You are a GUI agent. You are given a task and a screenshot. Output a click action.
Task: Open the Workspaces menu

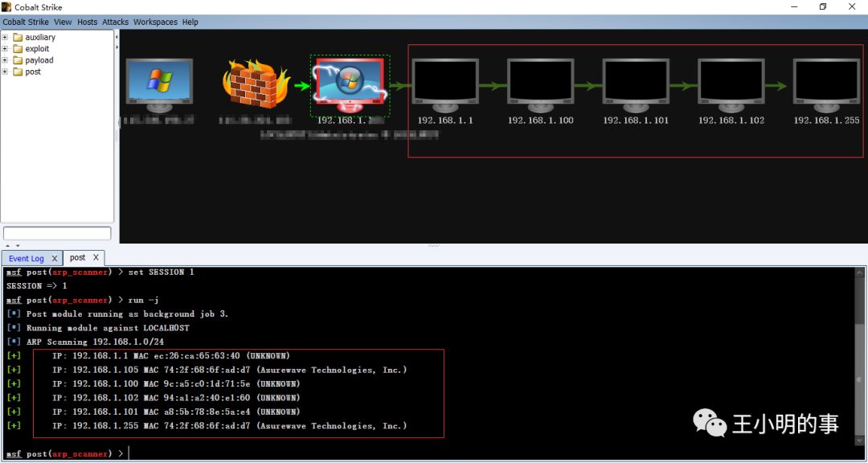click(x=156, y=23)
